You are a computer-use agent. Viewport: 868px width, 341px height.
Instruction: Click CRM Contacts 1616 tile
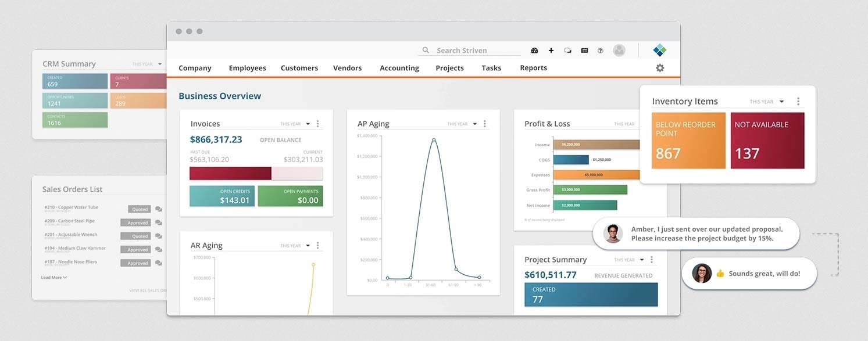[75, 120]
